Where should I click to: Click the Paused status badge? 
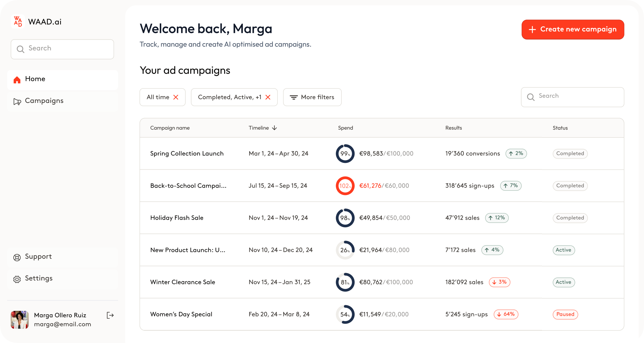(565, 314)
